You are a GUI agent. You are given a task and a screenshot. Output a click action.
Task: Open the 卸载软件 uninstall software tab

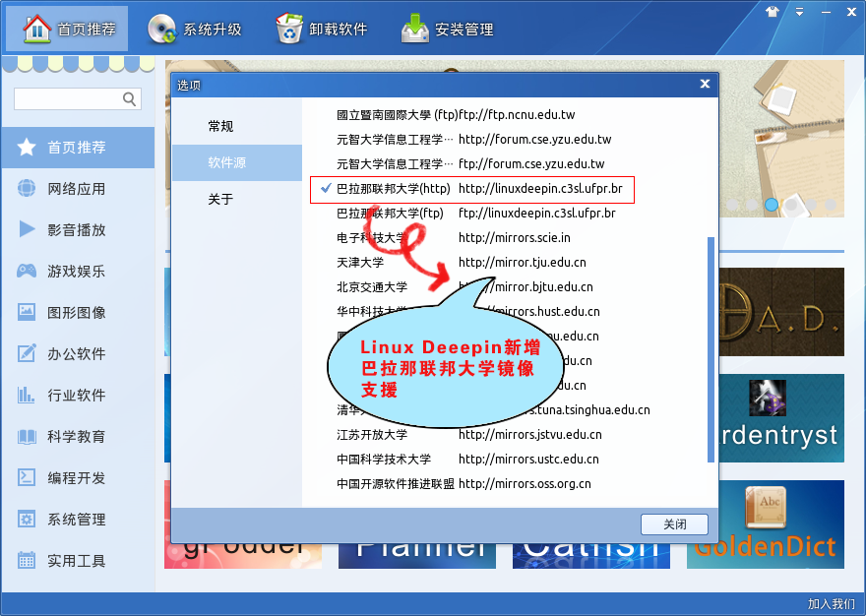point(322,29)
